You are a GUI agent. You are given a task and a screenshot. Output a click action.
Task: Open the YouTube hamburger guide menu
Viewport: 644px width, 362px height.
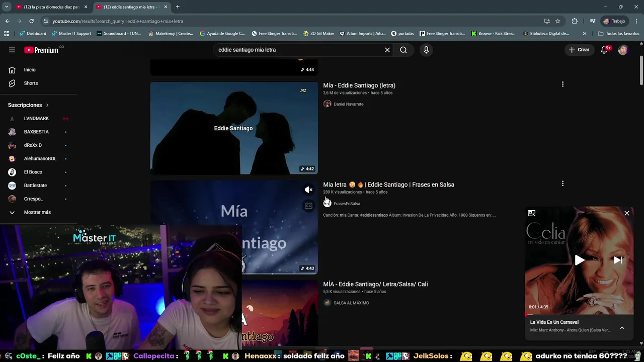(x=12, y=50)
